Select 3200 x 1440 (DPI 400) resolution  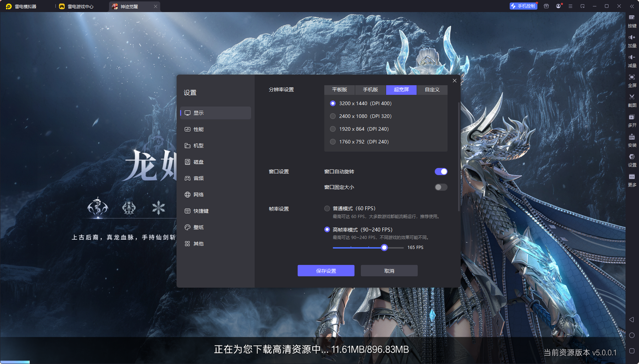point(361,103)
